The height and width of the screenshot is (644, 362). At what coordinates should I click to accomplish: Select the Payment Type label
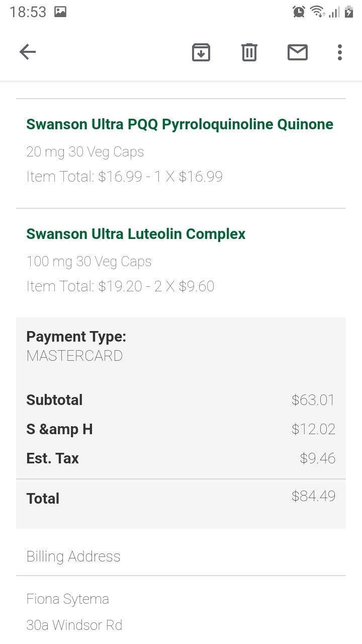click(76, 337)
